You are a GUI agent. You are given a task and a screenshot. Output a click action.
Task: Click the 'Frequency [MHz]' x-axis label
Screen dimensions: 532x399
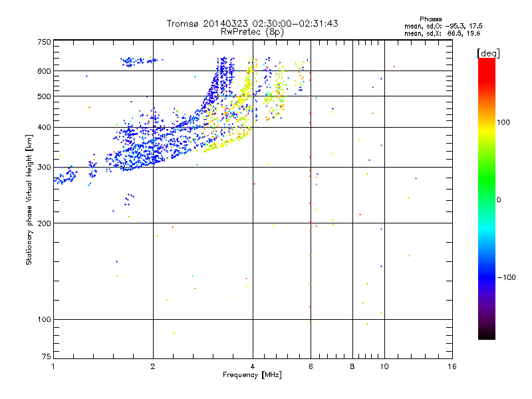pos(252,375)
